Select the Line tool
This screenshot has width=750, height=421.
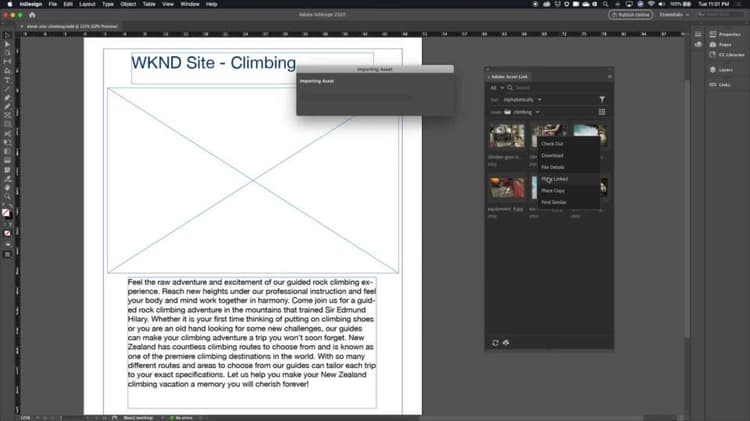click(7, 89)
